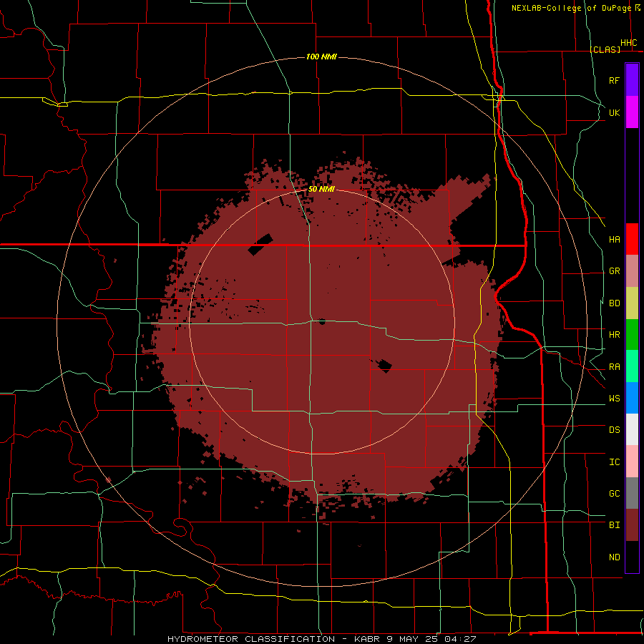Click the blue WS legend swatch

[x=632, y=398]
